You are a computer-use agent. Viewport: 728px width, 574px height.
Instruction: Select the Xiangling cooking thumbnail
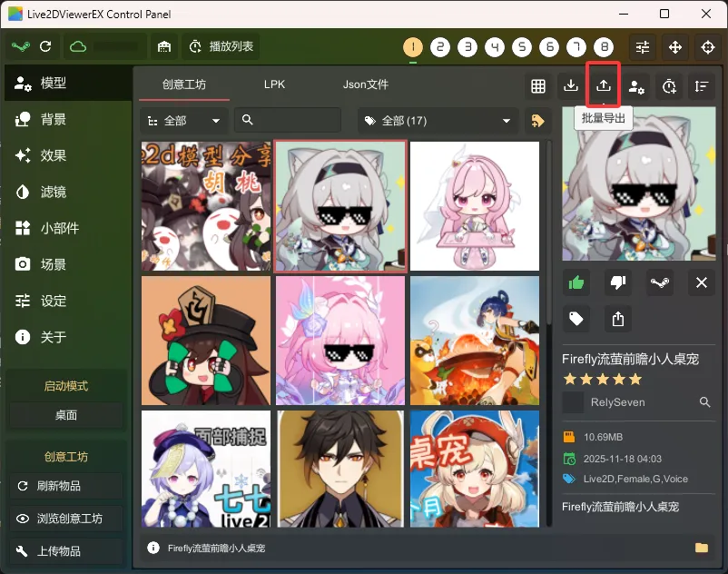[475, 341]
